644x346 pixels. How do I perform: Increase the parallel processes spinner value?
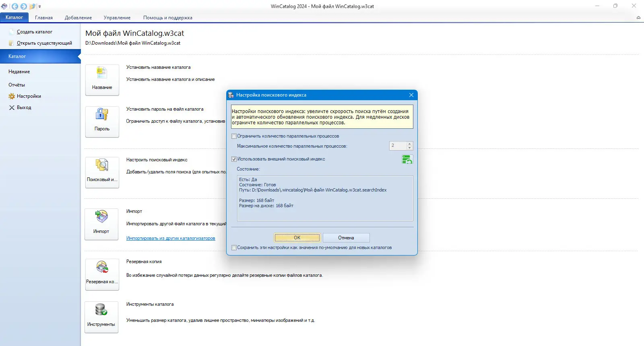410,144
